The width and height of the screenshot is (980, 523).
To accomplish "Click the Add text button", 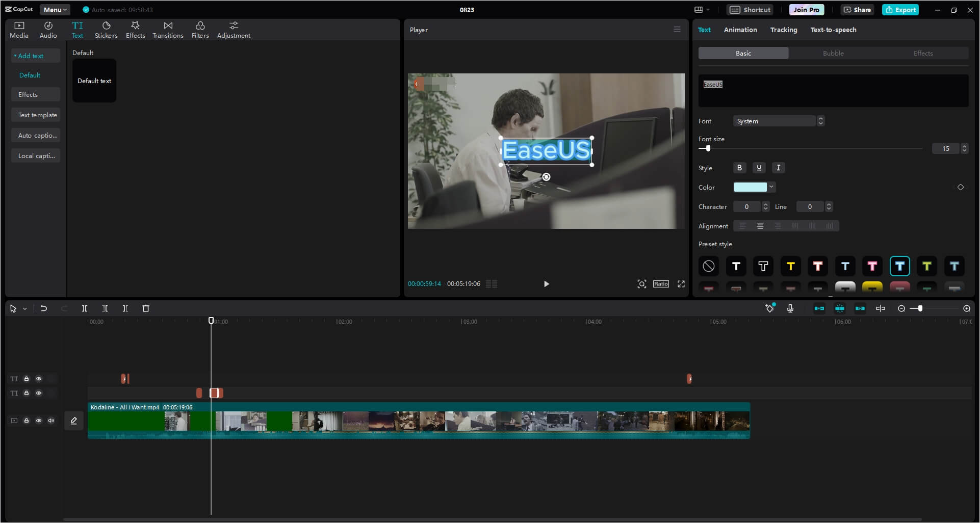I will [x=35, y=56].
